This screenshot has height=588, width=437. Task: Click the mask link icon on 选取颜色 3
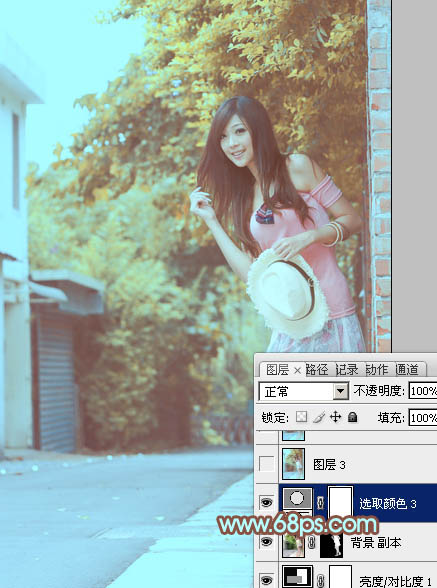(x=320, y=502)
